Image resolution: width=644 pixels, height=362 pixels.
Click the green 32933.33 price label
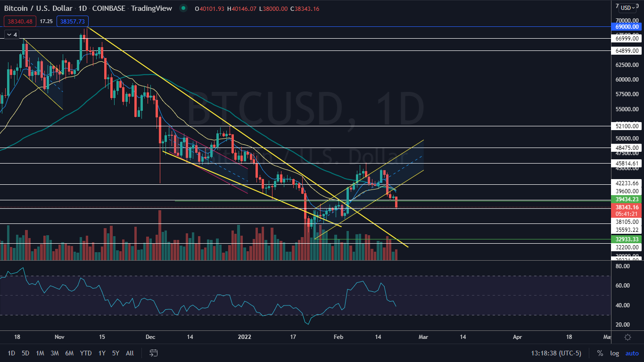point(627,239)
